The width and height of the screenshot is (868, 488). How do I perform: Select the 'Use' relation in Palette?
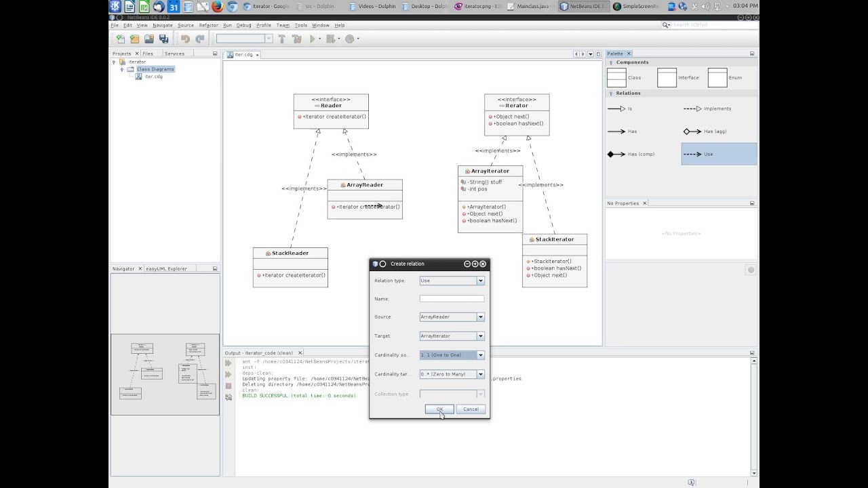[x=719, y=154]
